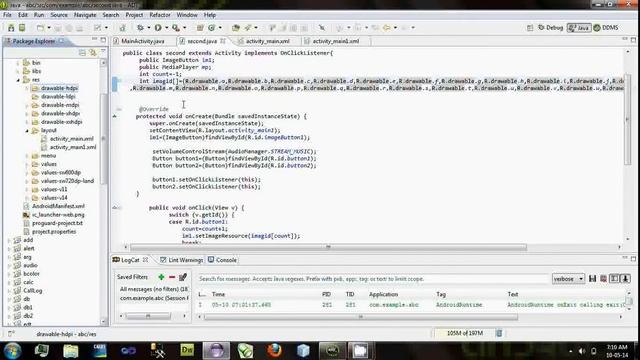Click the yellow Back navigation arrow icon
The width and height of the screenshot is (640, 360).
click(386, 28)
